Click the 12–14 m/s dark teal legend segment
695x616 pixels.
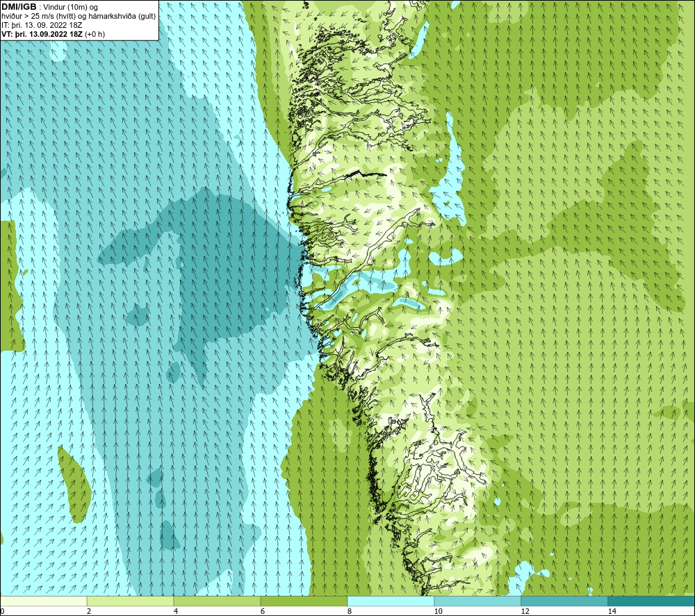tap(564, 601)
